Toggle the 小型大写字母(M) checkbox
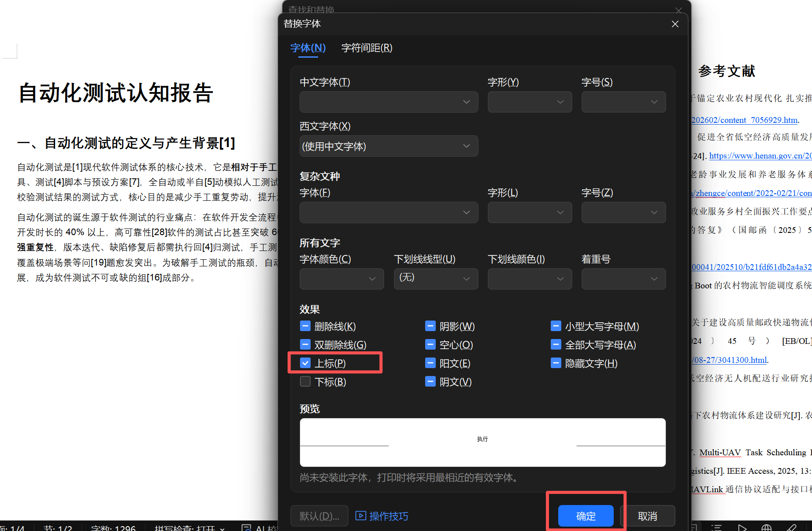 [x=556, y=326]
